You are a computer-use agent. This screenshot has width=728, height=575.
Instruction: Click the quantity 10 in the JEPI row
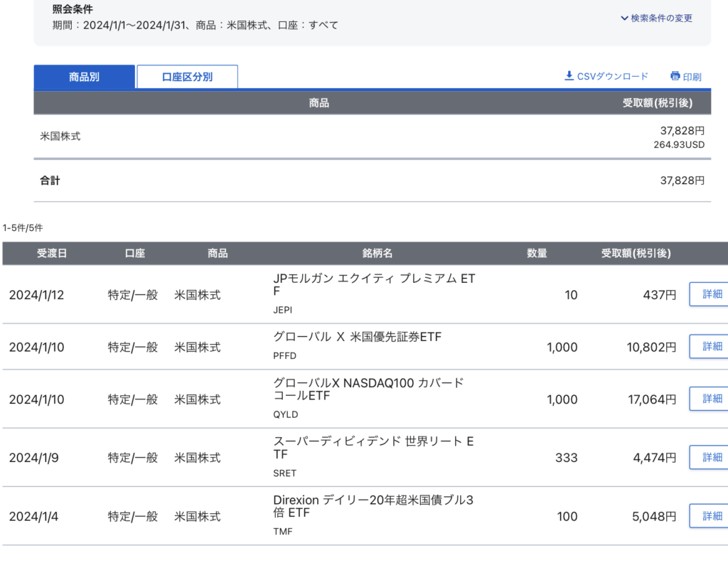(571, 295)
